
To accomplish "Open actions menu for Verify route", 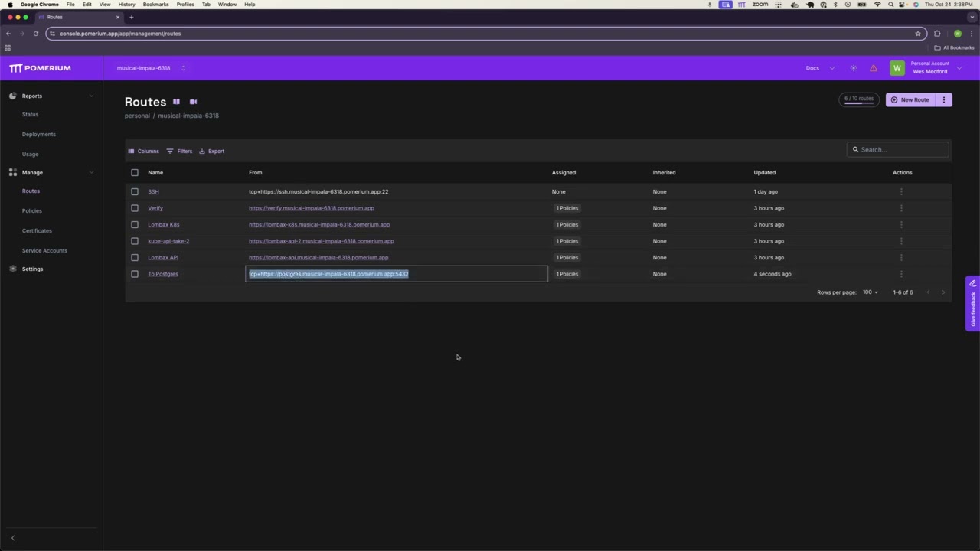I will click(901, 208).
